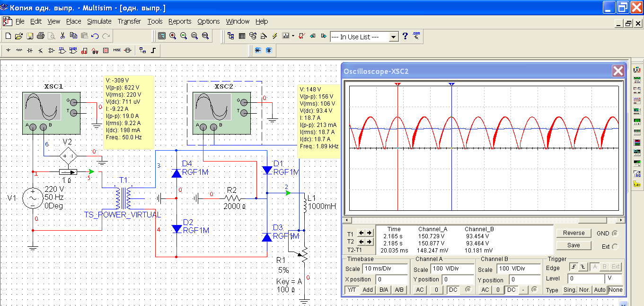Viewport: 644px width, 306px height.
Task: Click Timebase Scale 10 ms/Div field
Action: tap(384, 269)
